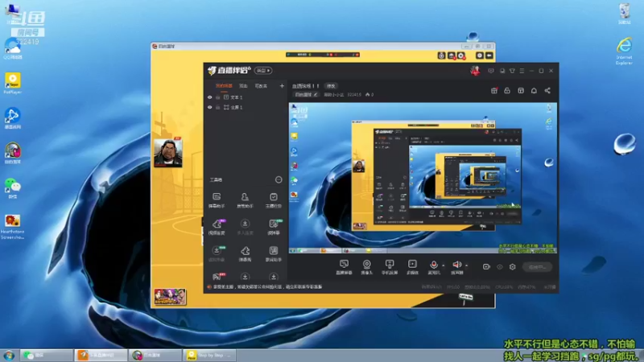Add a new scene with plus icon

[x=282, y=86]
